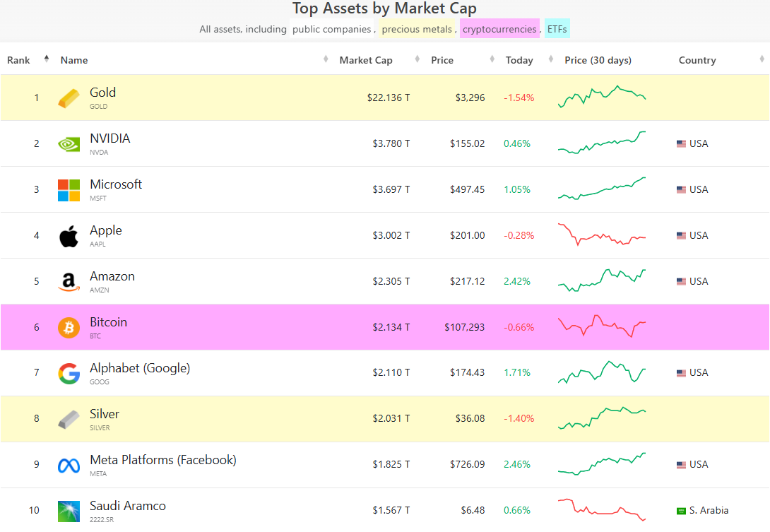Click the Apple logo icon
The width and height of the screenshot is (770, 532).
pos(69,236)
